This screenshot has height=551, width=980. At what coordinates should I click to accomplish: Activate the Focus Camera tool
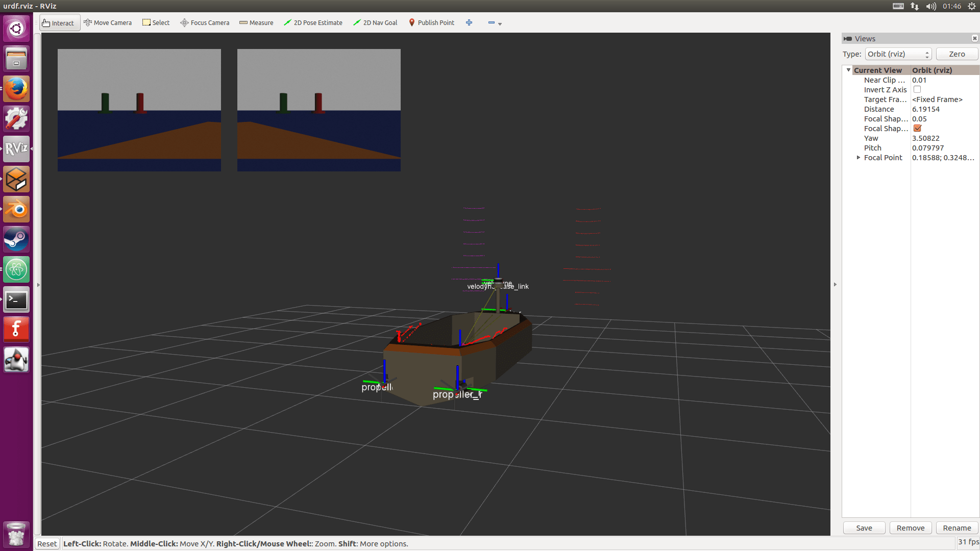(x=205, y=22)
